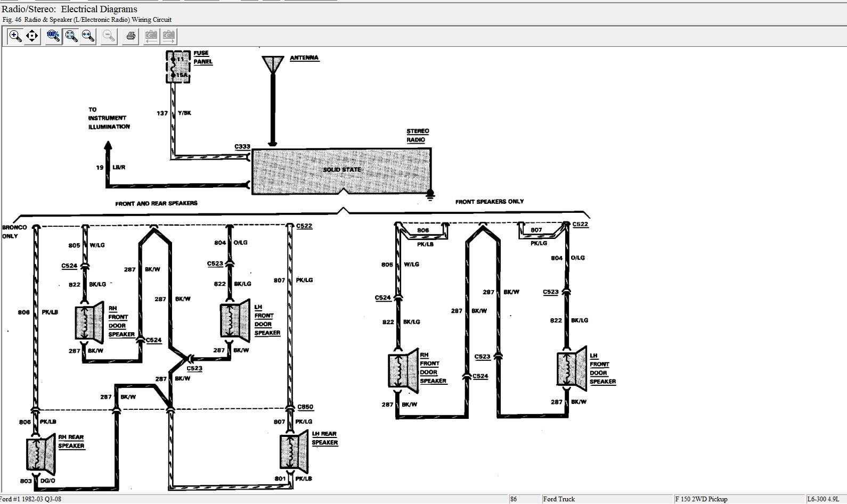The image size is (847, 504).
Task: Click the fit-to-window zoom icon
Action: coord(71,36)
